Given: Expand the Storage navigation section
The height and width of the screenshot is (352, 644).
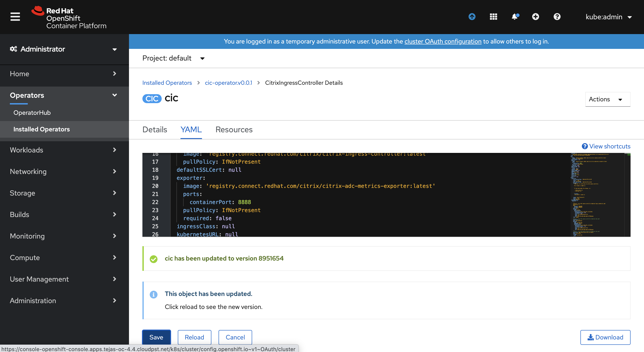Looking at the screenshot, I should pos(64,193).
